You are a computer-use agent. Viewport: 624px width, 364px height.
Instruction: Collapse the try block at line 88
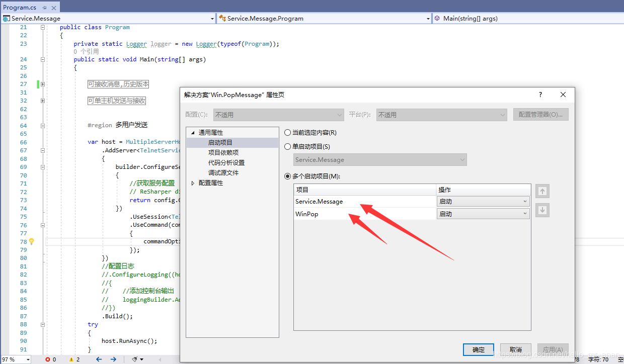coord(43,325)
